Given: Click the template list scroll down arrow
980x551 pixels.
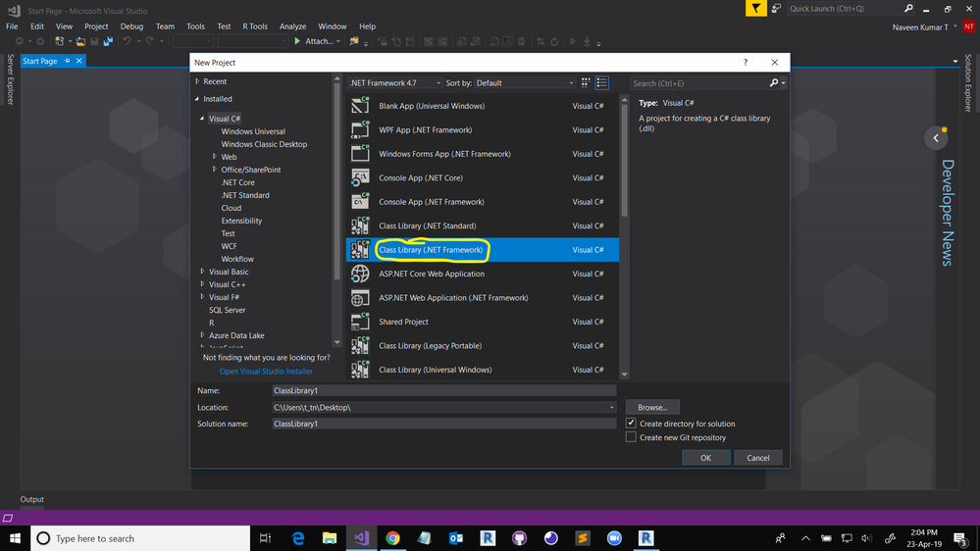Looking at the screenshot, I should pyautogui.click(x=624, y=375).
